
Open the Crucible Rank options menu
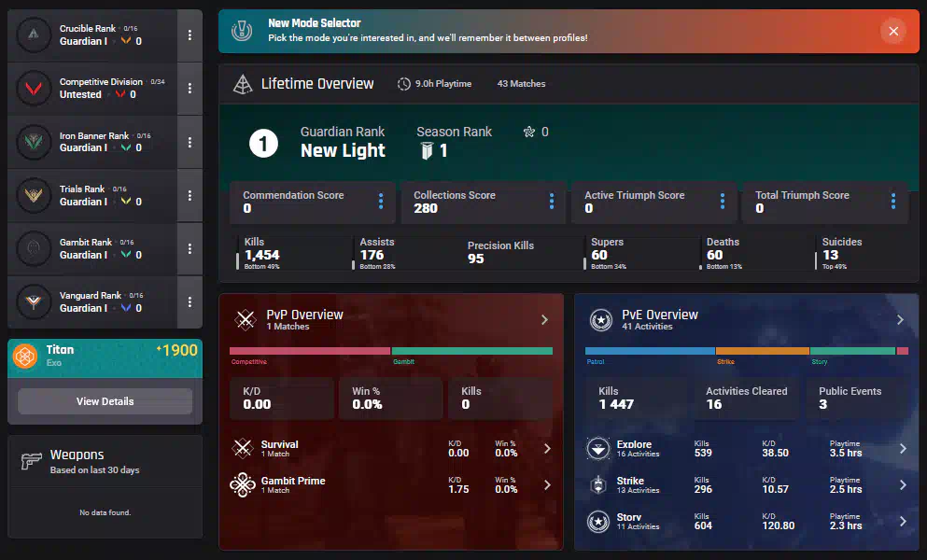(x=190, y=35)
